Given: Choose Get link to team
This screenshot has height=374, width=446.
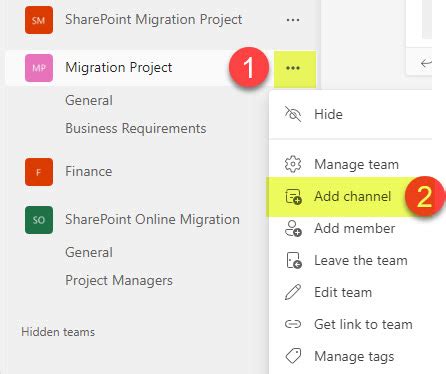Looking at the screenshot, I should click(351, 324).
